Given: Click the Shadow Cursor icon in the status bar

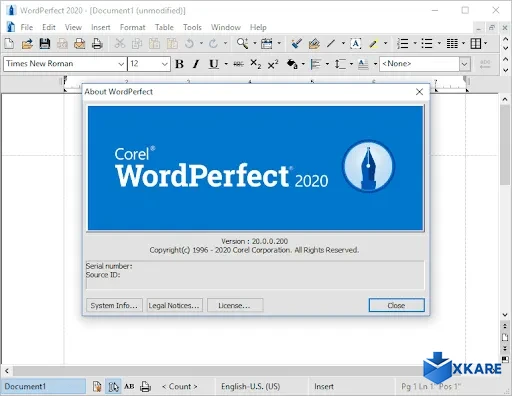Looking at the screenshot, I should click(x=113, y=387).
